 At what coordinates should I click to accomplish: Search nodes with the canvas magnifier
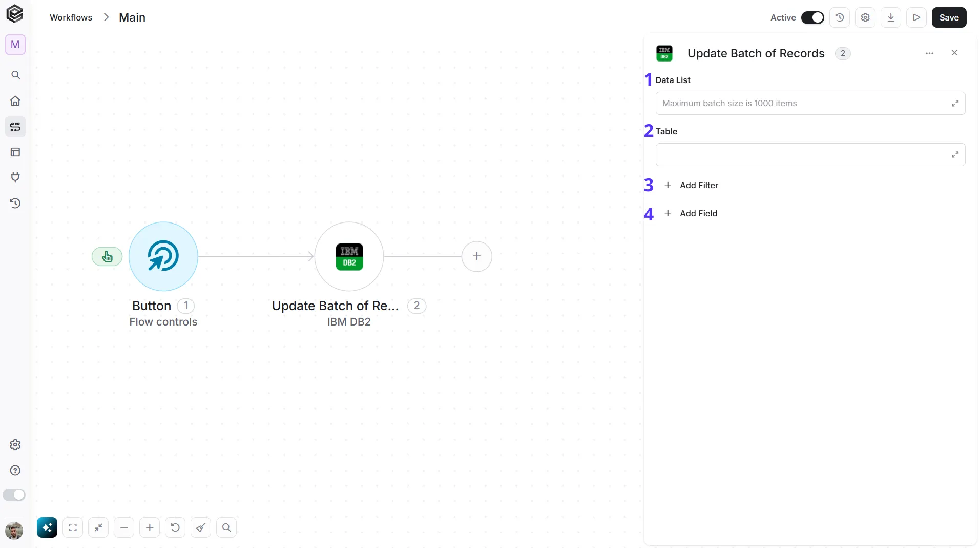click(226, 527)
